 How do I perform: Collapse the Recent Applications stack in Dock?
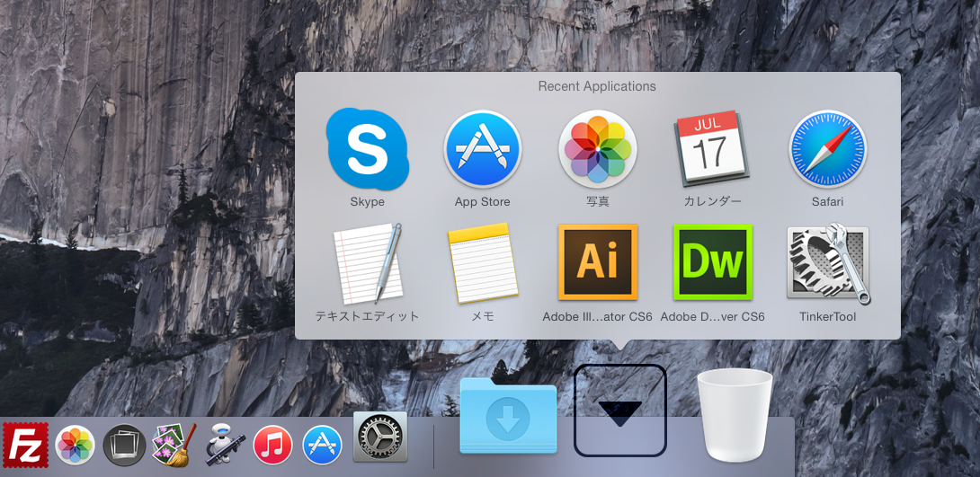coord(620,411)
